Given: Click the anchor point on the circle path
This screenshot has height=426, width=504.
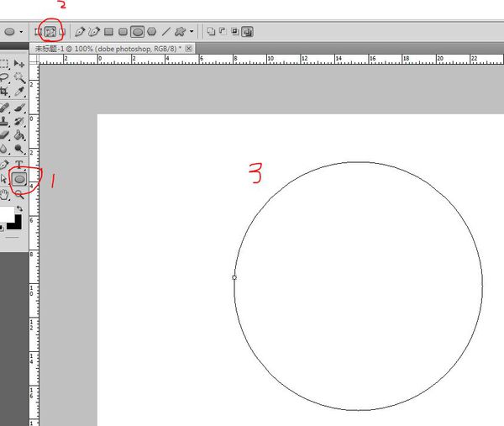Looking at the screenshot, I should pos(234,277).
